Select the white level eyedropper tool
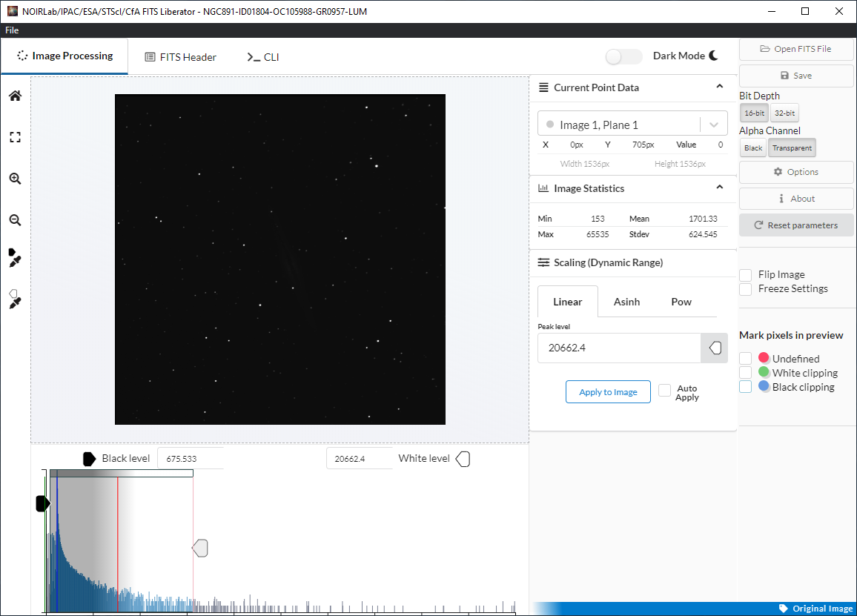857x616 pixels. 15,299
